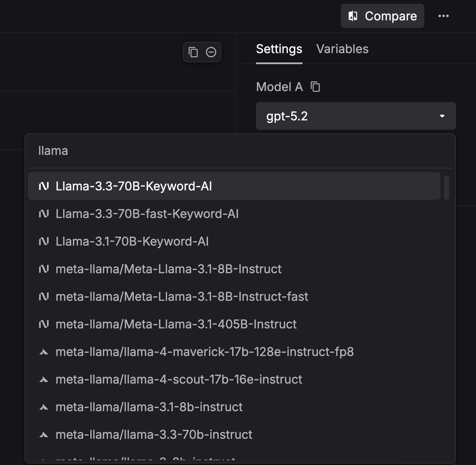Open the three-dot more options menu
This screenshot has width=476, height=465.
click(x=443, y=16)
